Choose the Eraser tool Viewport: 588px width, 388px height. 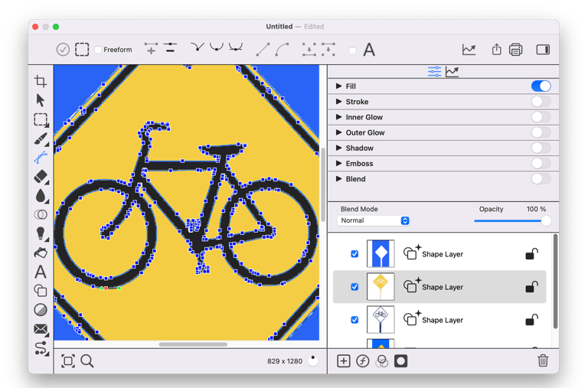click(41, 177)
